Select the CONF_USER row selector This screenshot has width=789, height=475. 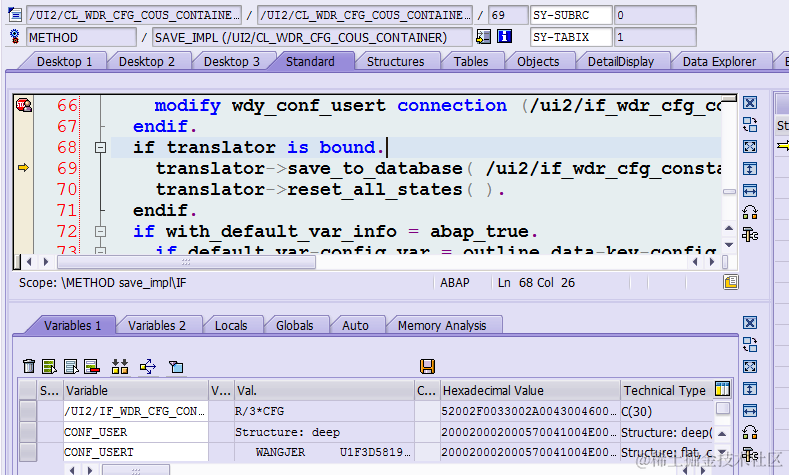[x=28, y=432]
